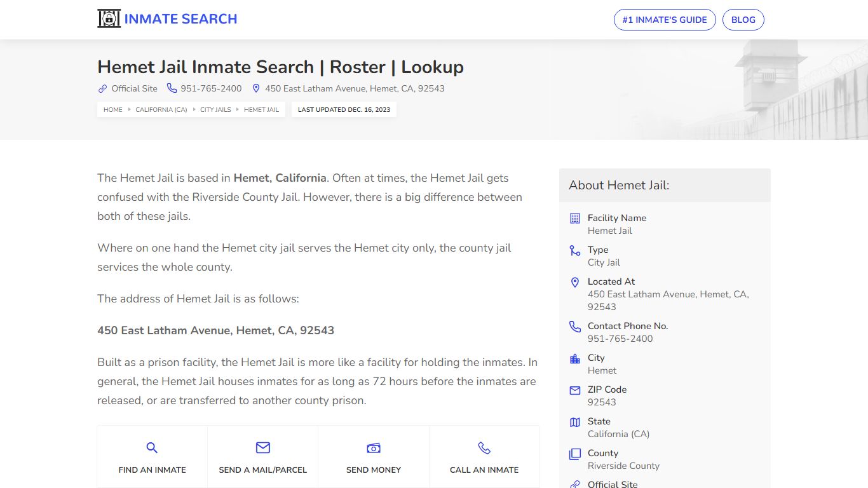The image size is (868, 488).
Task: Click the Last Updated Dec. 16, 2023 badge
Action: 344,109
